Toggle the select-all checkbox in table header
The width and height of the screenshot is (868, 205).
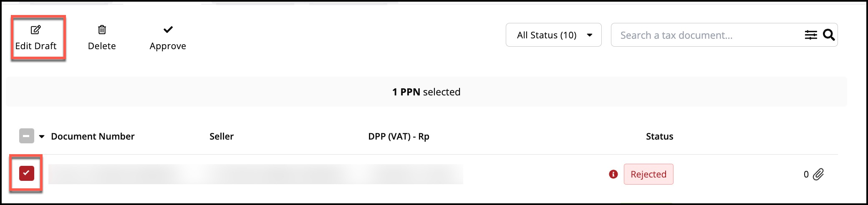coord(27,136)
